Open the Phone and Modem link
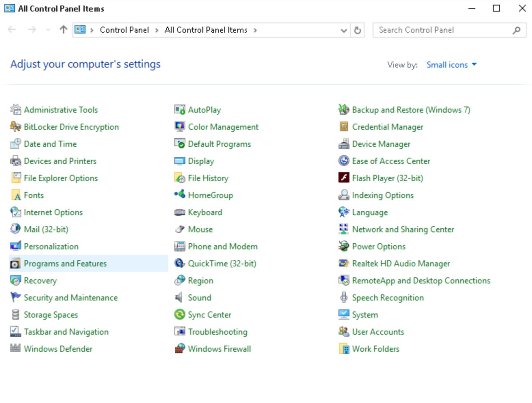Screen dimensions: 532x403 pyautogui.click(x=223, y=246)
